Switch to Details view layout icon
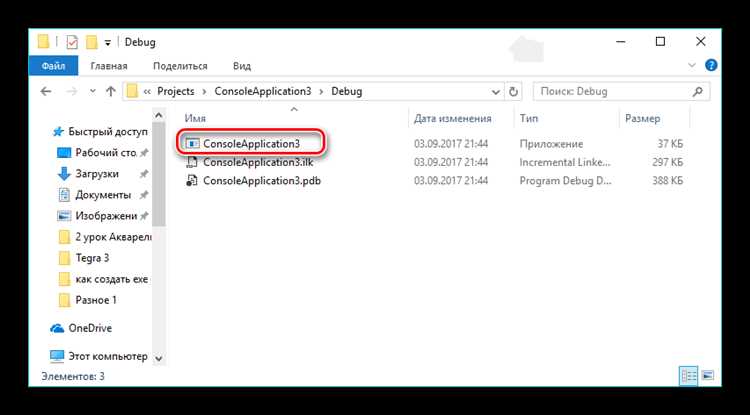Image resolution: width=750 pixels, height=415 pixels. pos(688,376)
